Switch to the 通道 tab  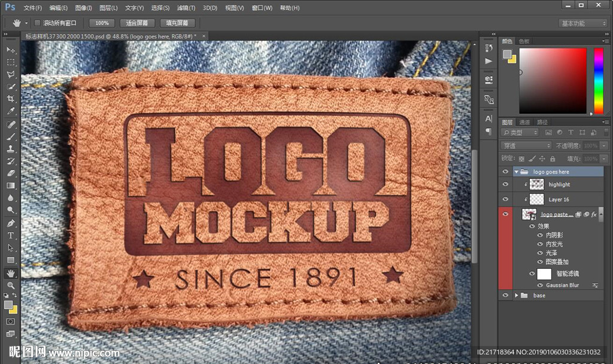pos(524,122)
